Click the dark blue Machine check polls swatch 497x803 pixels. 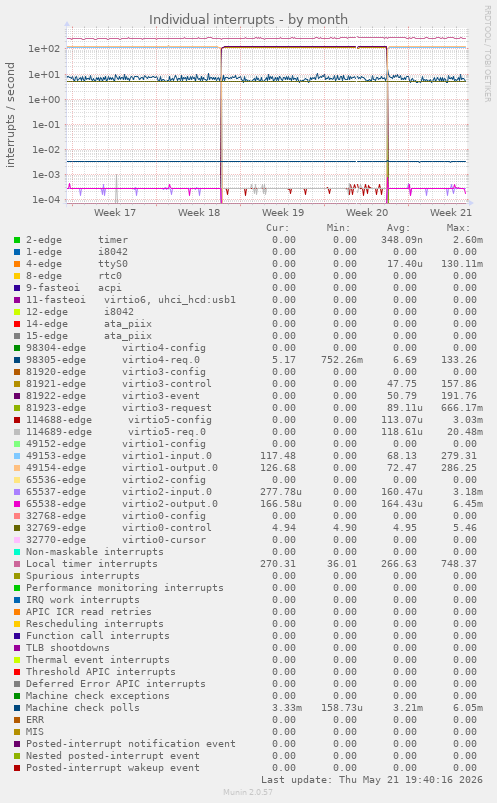click(17, 708)
